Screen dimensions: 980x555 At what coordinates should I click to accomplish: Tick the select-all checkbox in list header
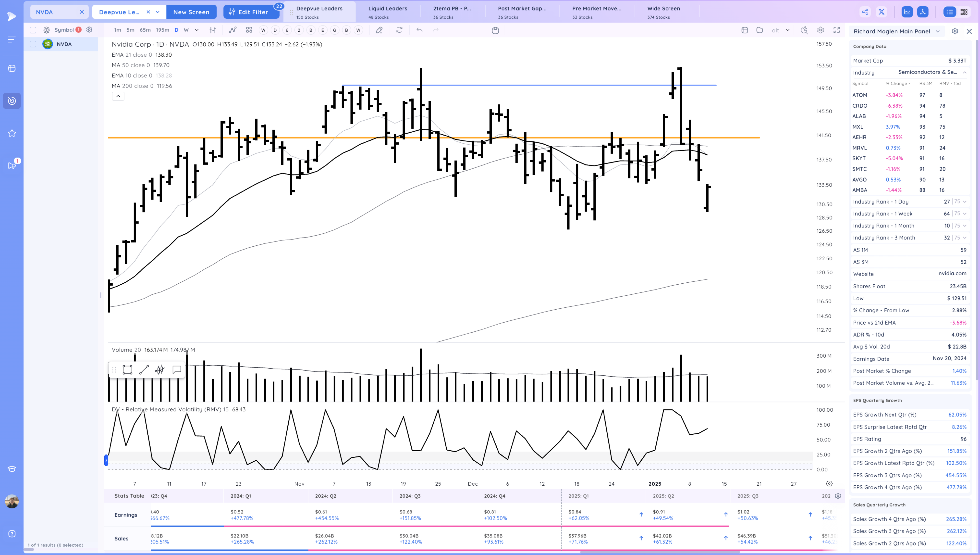pyautogui.click(x=33, y=30)
